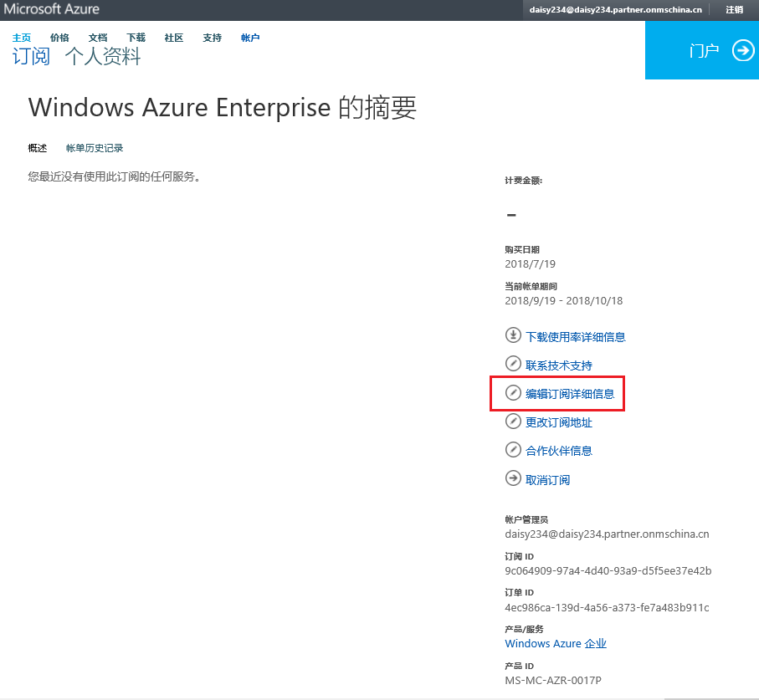Open the Windows Azure 企业 product link
The width and height of the screenshot is (759, 700).
pos(556,644)
